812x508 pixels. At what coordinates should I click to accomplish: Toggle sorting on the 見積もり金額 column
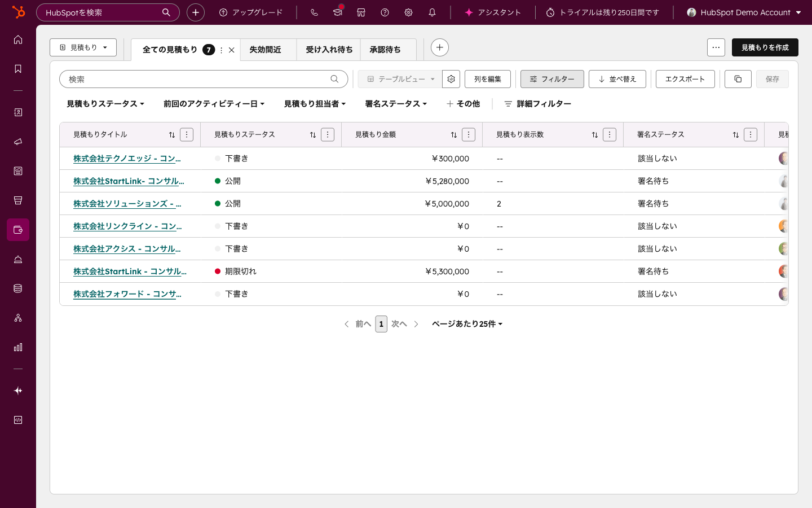pyautogui.click(x=454, y=134)
